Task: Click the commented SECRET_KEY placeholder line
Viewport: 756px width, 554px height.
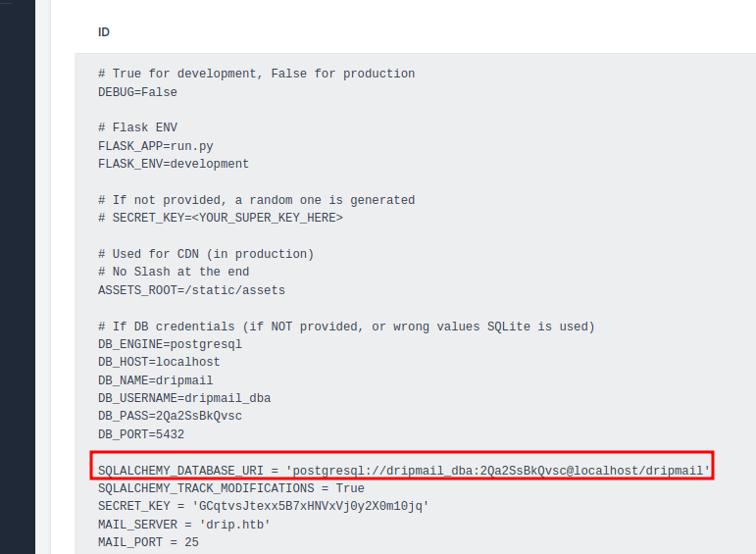Action: point(220,218)
